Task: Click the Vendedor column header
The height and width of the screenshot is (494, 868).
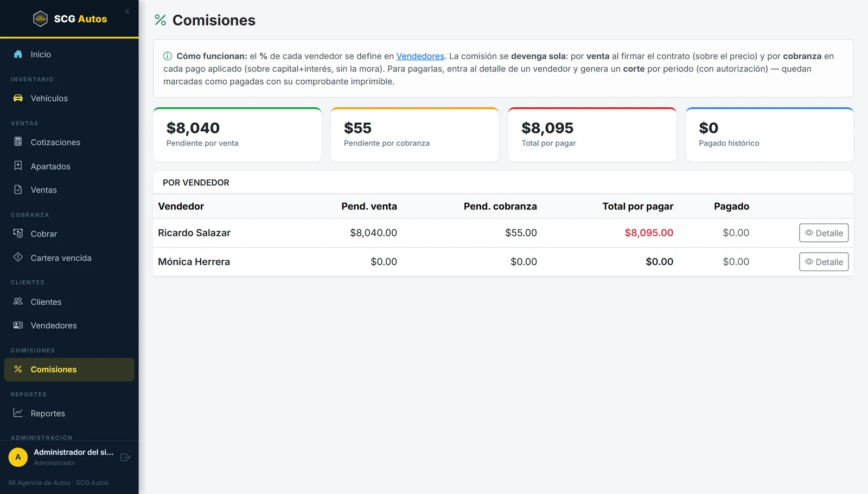Action: pos(181,206)
